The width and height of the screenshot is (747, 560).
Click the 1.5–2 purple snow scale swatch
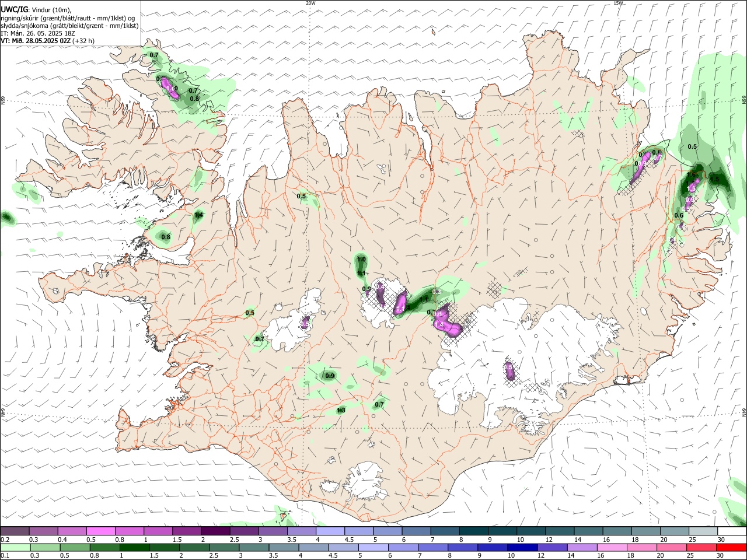186,531
